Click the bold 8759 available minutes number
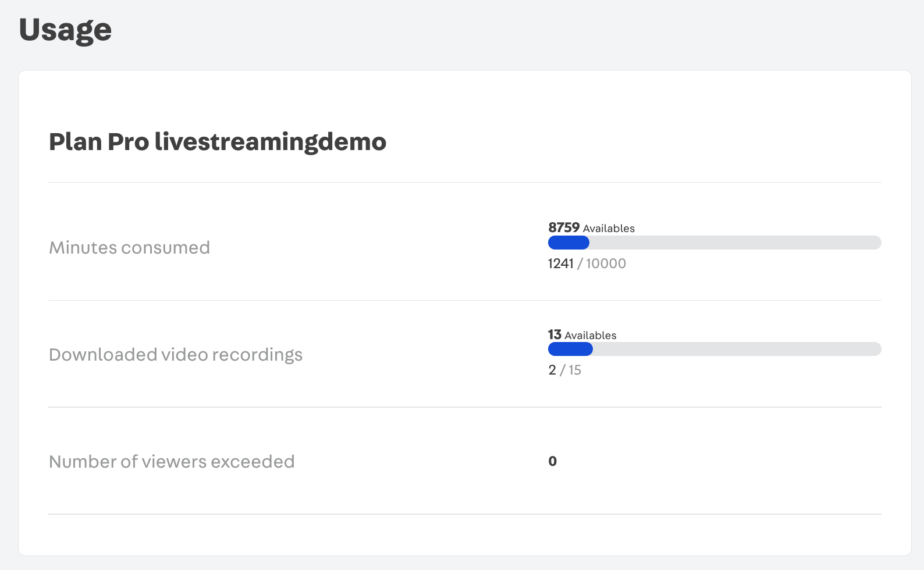 pos(564,227)
